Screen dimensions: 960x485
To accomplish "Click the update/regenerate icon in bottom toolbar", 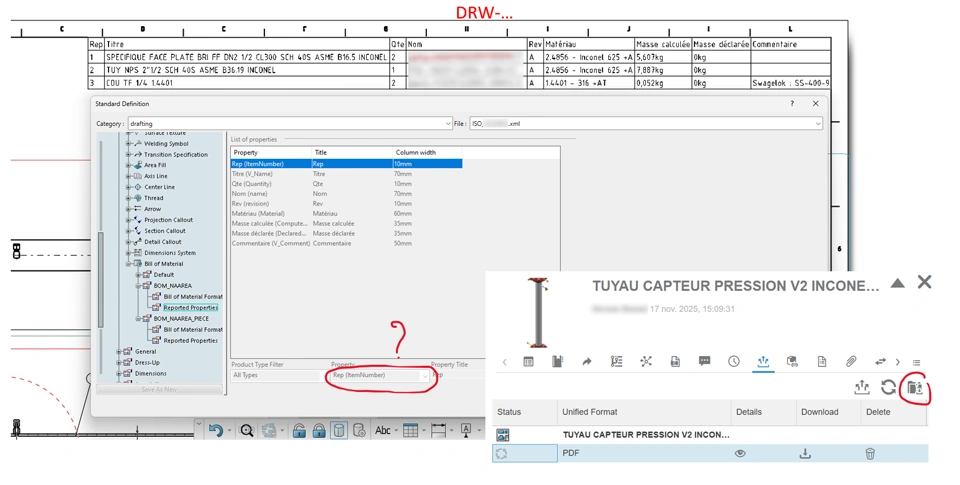I will pos(269,430).
